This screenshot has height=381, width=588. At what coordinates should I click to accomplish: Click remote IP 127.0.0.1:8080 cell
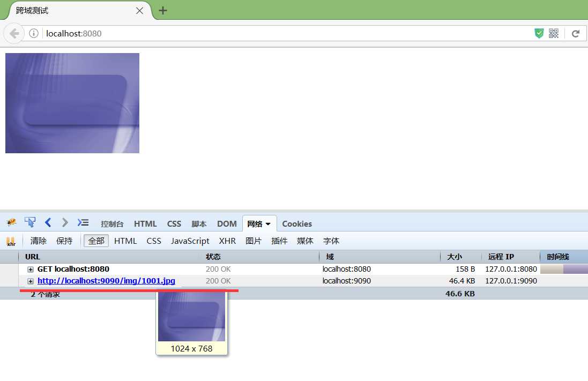[511, 269]
